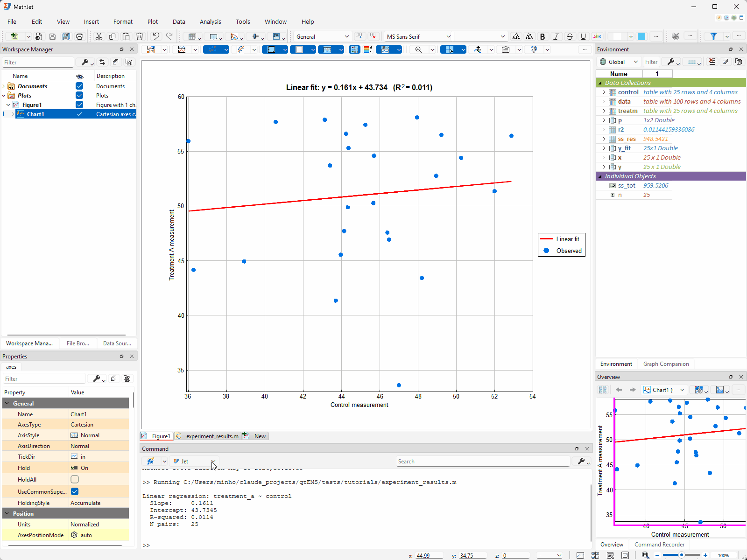The height and width of the screenshot is (560, 747).
Task: Click the Save All disks icon
Action: point(66,36)
